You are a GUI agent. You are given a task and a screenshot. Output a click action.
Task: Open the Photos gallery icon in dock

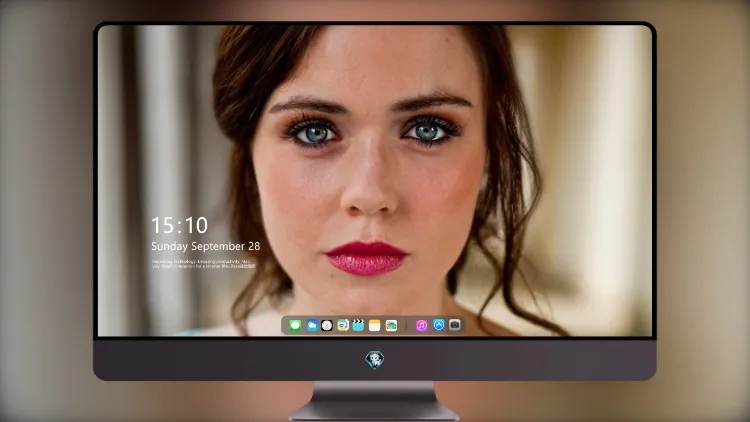tap(391, 325)
